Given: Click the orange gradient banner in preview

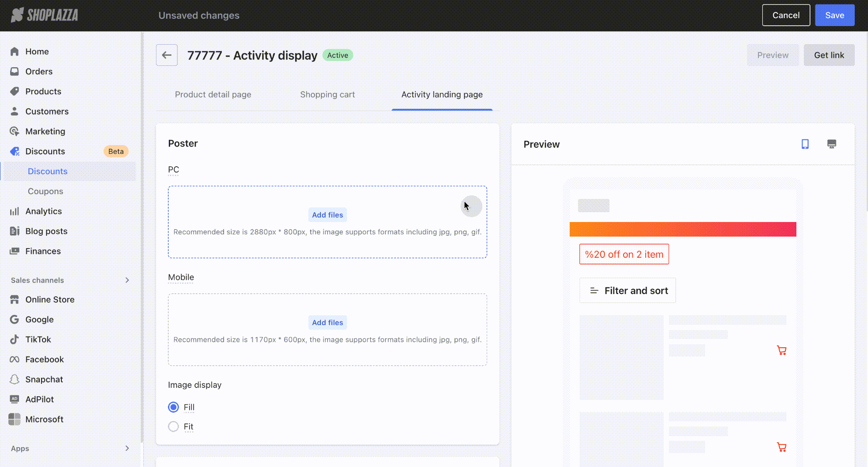Looking at the screenshot, I should point(683,230).
